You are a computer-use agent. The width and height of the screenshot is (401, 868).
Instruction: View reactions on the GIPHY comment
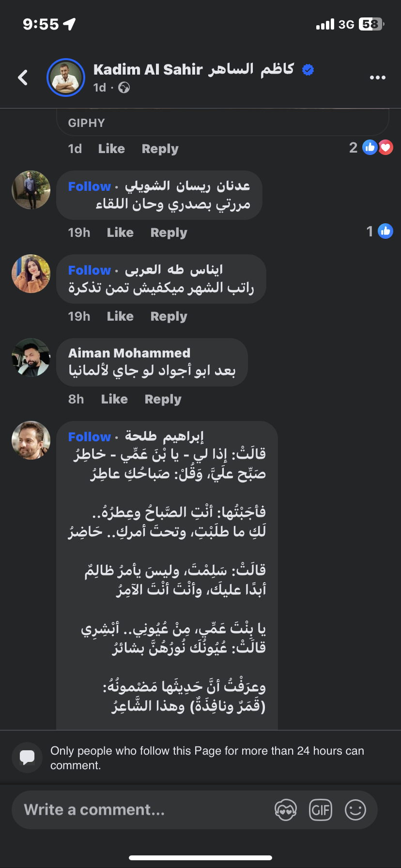coord(371,147)
